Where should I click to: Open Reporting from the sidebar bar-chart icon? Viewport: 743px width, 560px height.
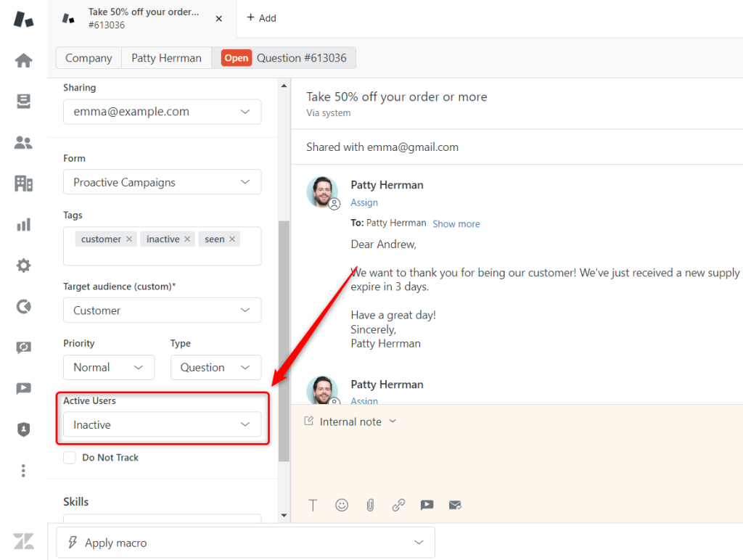[x=22, y=225]
